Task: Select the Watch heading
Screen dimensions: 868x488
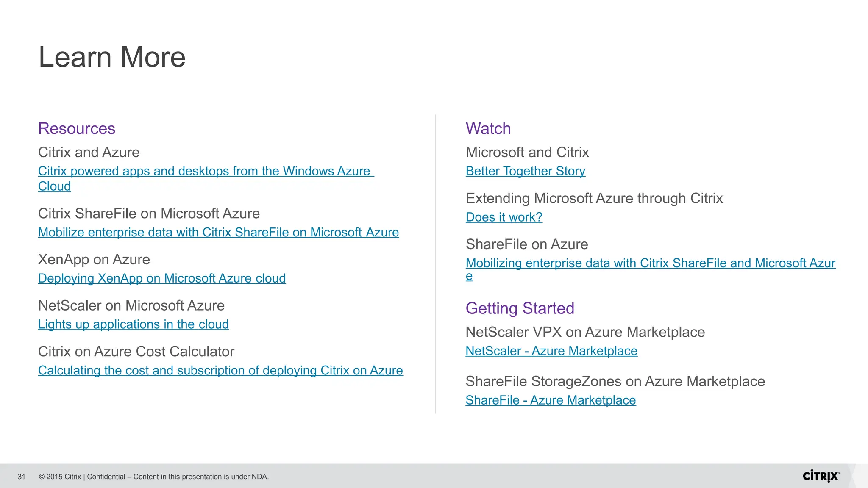Action: [x=488, y=128]
